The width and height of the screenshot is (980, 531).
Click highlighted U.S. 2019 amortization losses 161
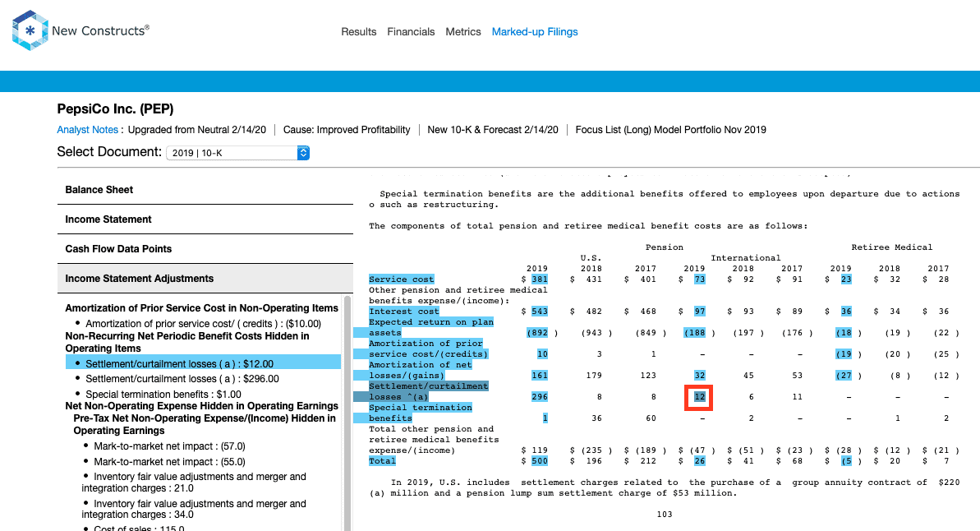[540, 376]
